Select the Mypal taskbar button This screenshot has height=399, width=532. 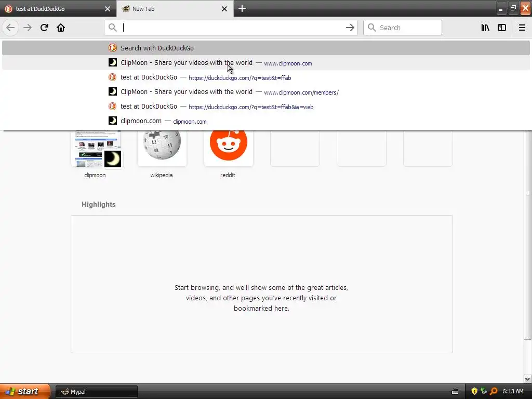click(96, 392)
